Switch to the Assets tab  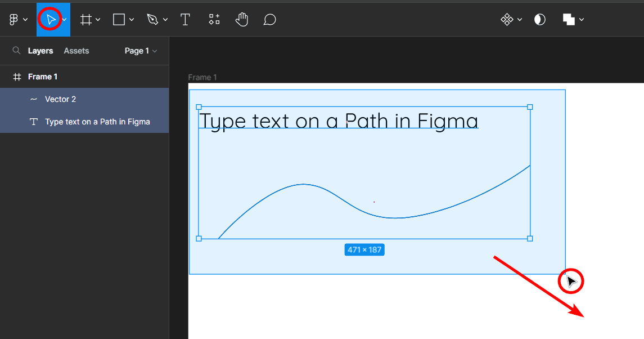coord(76,51)
